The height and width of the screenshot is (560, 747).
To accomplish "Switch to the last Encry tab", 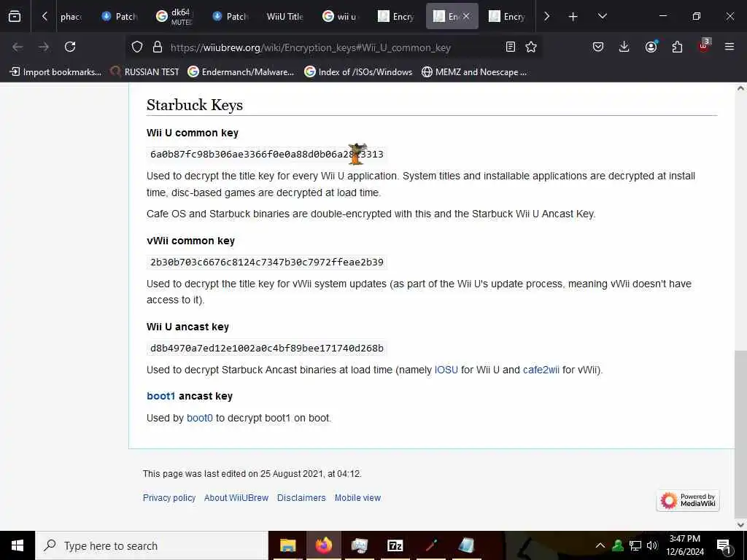I will pyautogui.click(x=508, y=16).
